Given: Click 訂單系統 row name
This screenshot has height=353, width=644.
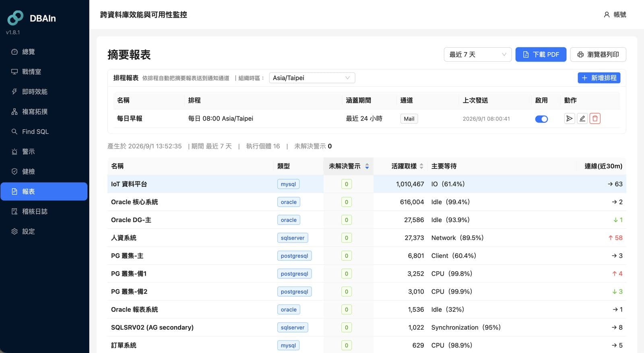Looking at the screenshot, I should pos(124,345).
